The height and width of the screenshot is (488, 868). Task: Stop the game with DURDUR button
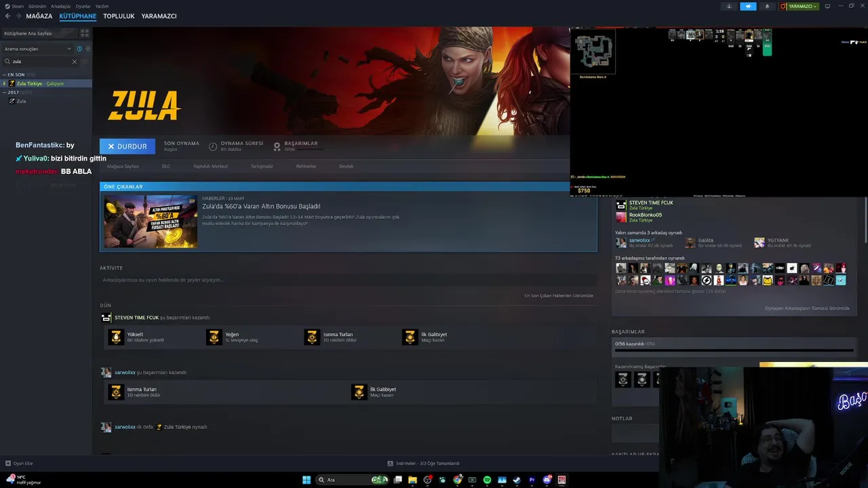pos(127,146)
